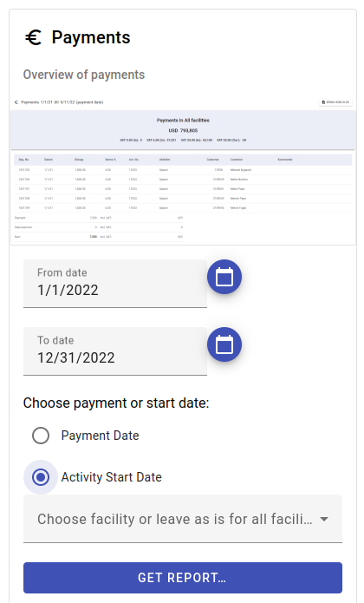Screen dimensions: 364x603
Task: Click the Choose payment or start date label
Action: (x=116, y=403)
